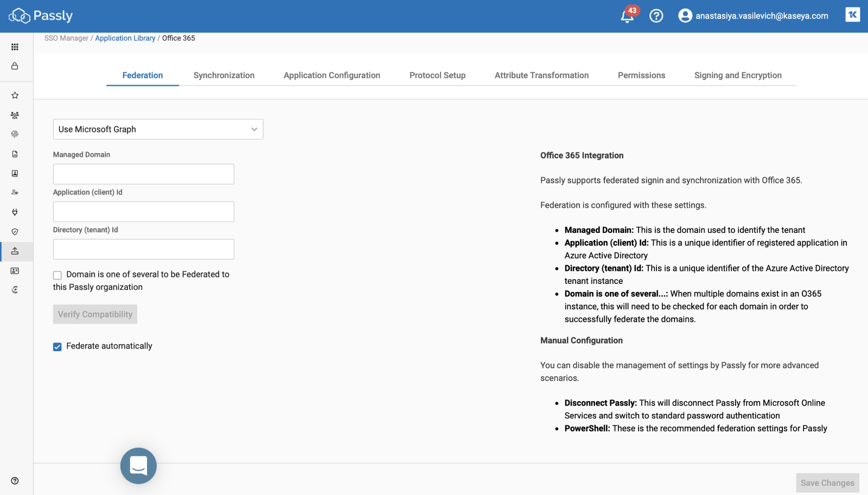
Task: Click the 'Office 365 Integration' heading
Action: coord(582,155)
